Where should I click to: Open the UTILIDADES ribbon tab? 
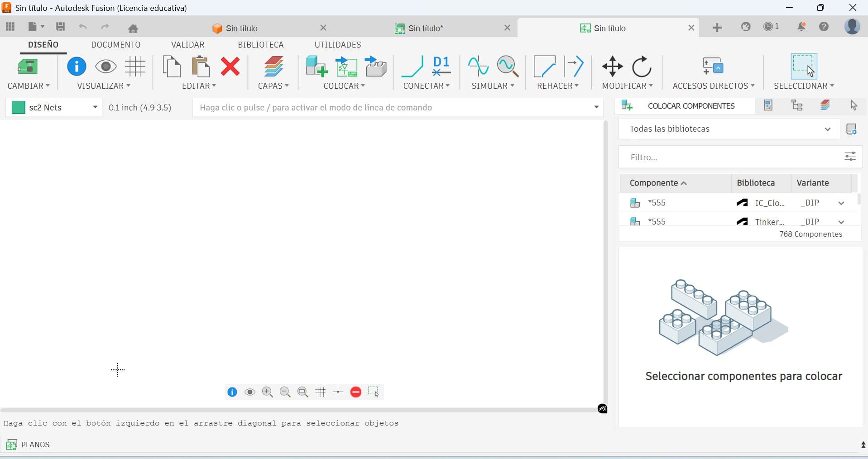coord(337,44)
